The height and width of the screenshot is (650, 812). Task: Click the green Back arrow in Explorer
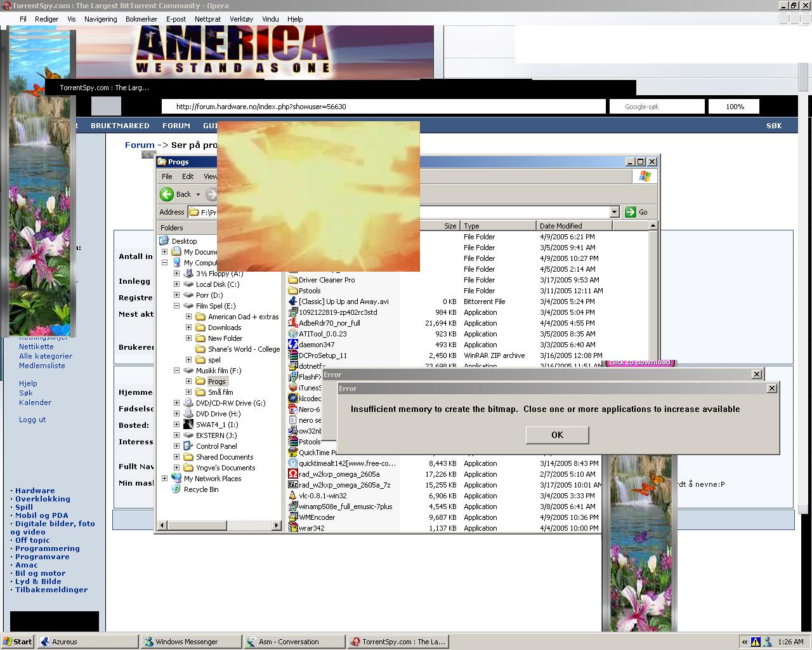(x=167, y=194)
